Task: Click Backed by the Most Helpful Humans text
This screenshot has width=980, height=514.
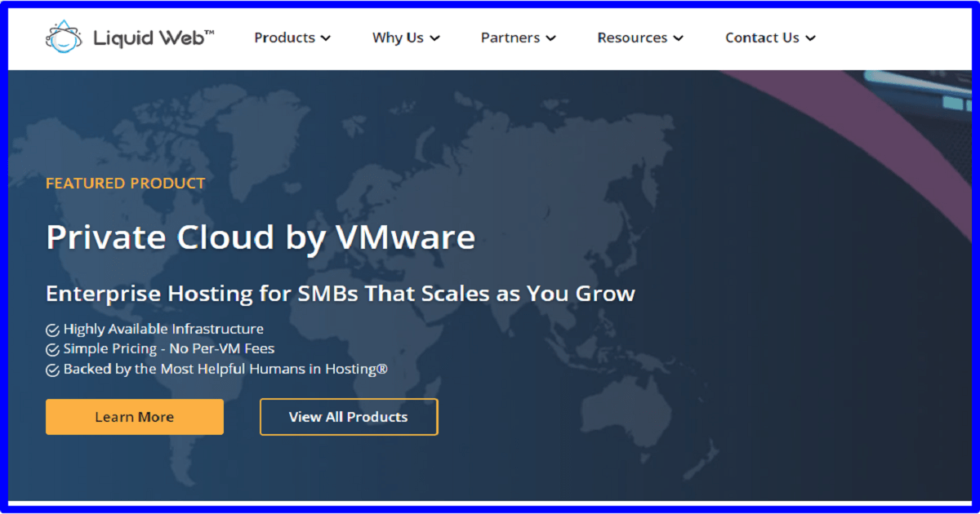Action: (x=225, y=369)
